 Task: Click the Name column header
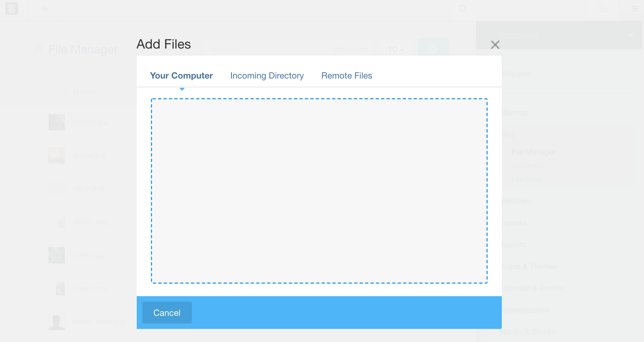click(x=84, y=92)
